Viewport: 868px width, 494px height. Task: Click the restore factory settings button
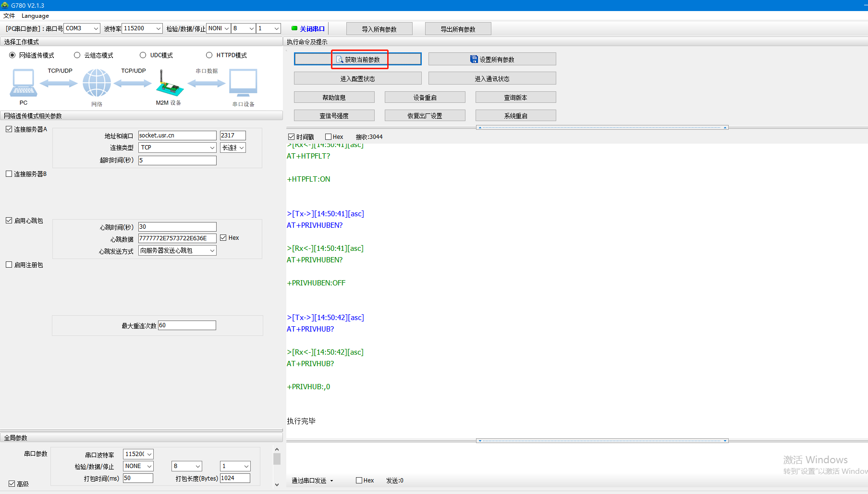click(425, 116)
